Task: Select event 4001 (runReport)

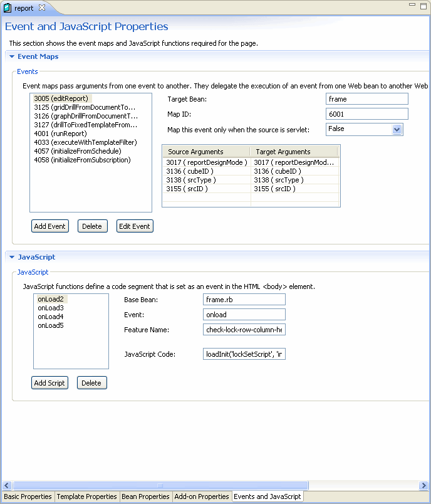Action: [x=60, y=134]
